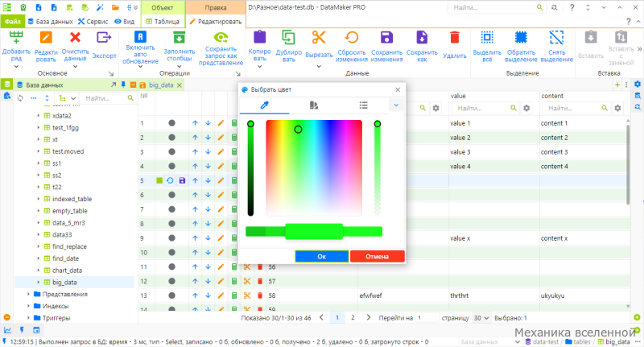Click the Сохранить как icon

[422, 37]
